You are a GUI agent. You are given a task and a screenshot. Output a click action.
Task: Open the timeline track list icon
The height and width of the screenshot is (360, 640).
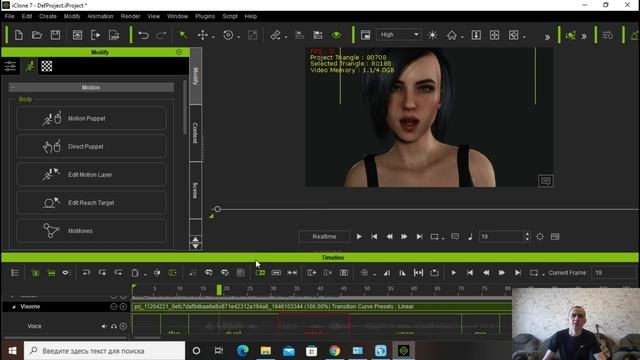coord(15,273)
